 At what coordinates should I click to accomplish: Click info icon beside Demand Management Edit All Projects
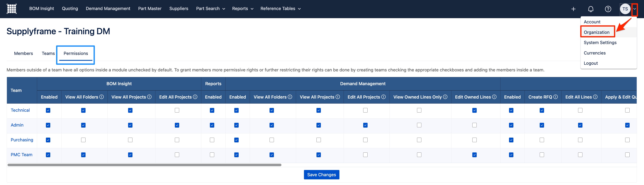(383, 97)
